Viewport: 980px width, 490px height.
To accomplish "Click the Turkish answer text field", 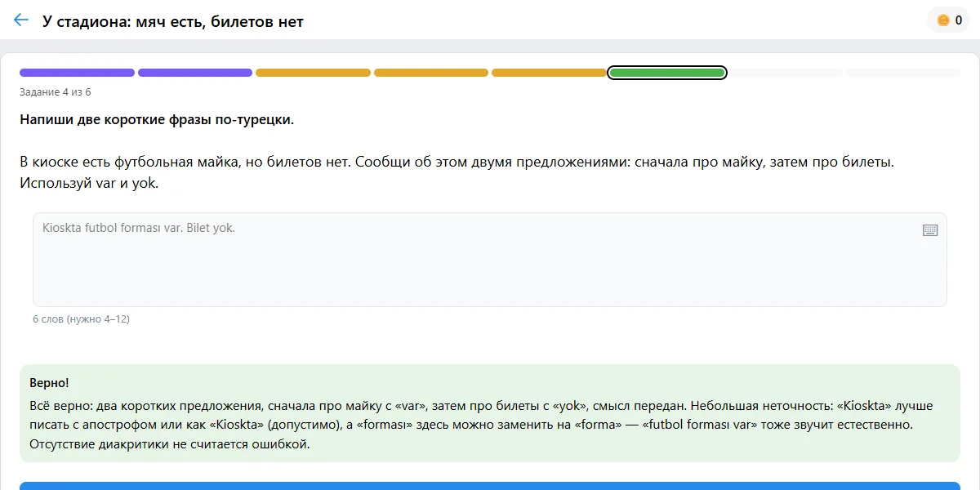I will [490, 260].
